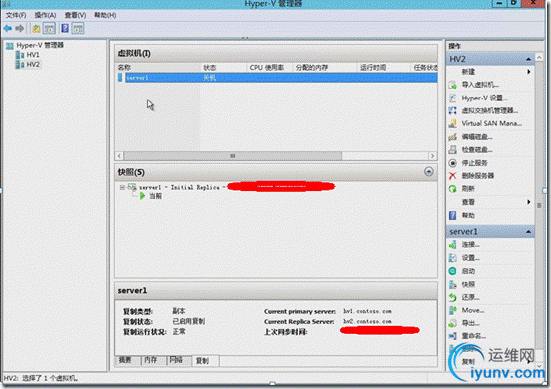
Task: Click the blue Help icon in the toolbar
Action: coord(65,28)
